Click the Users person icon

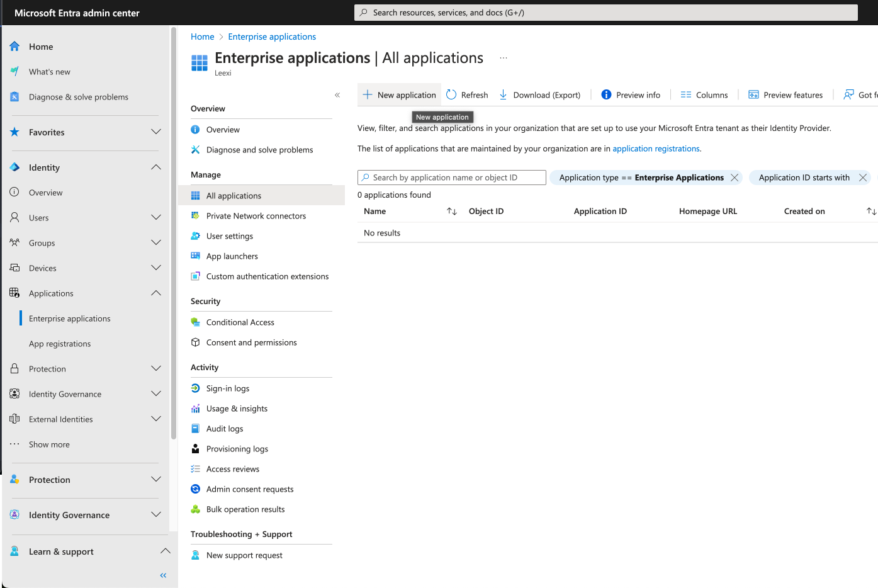coord(14,218)
